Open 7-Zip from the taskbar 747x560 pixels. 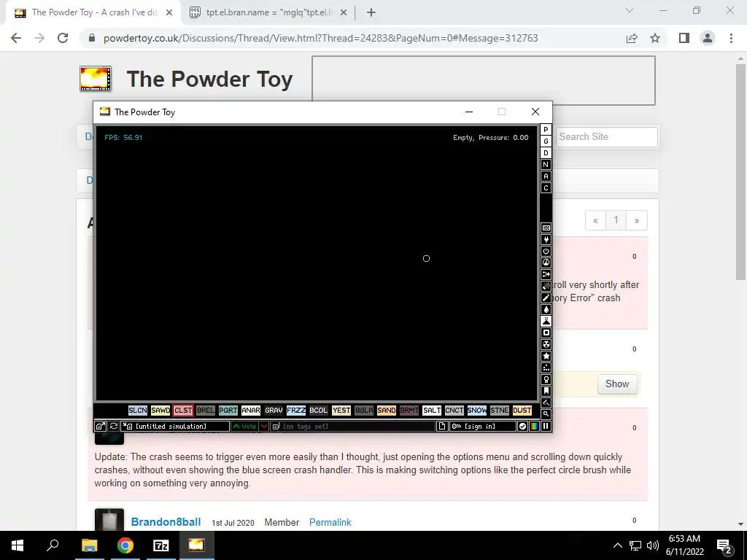tap(161, 545)
